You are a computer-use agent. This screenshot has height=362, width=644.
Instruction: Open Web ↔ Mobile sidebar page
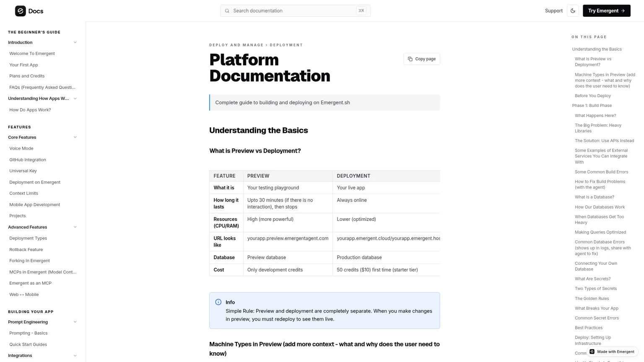(24, 295)
